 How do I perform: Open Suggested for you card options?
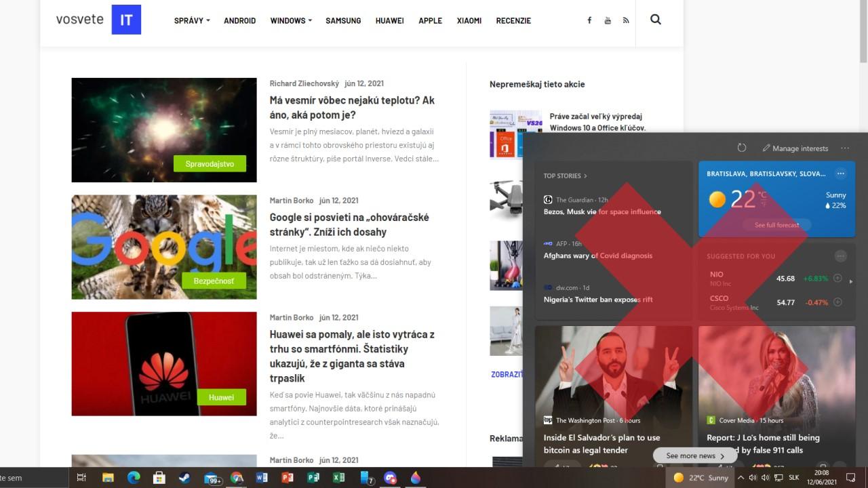click(x=841, y=256)
